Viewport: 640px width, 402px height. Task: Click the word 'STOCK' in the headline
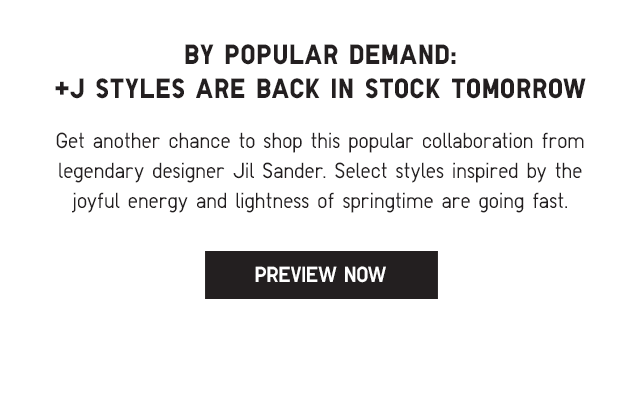402,89
